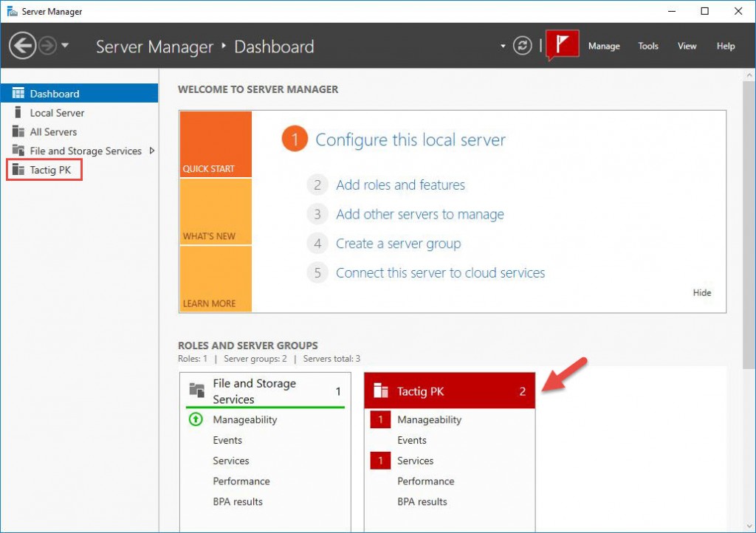
Task: Click Add roles and features
Action: tap(401, 185)
